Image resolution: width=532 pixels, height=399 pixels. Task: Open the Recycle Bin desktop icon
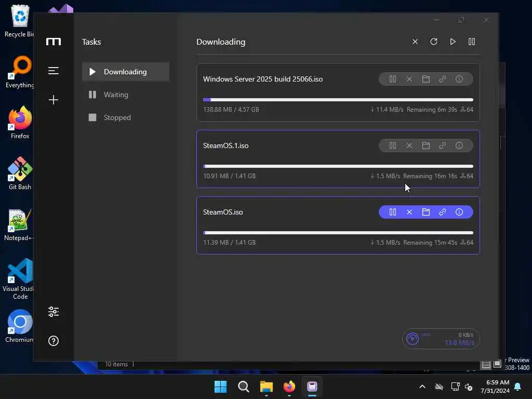pyautogui.click(x=20, y=21)
